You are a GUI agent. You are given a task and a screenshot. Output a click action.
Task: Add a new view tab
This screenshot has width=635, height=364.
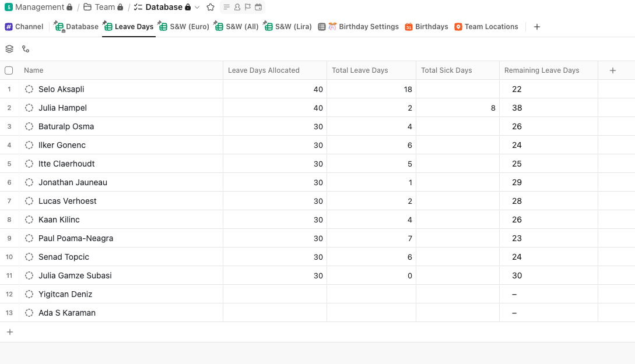pyautogui.click(x=537, y=27)
